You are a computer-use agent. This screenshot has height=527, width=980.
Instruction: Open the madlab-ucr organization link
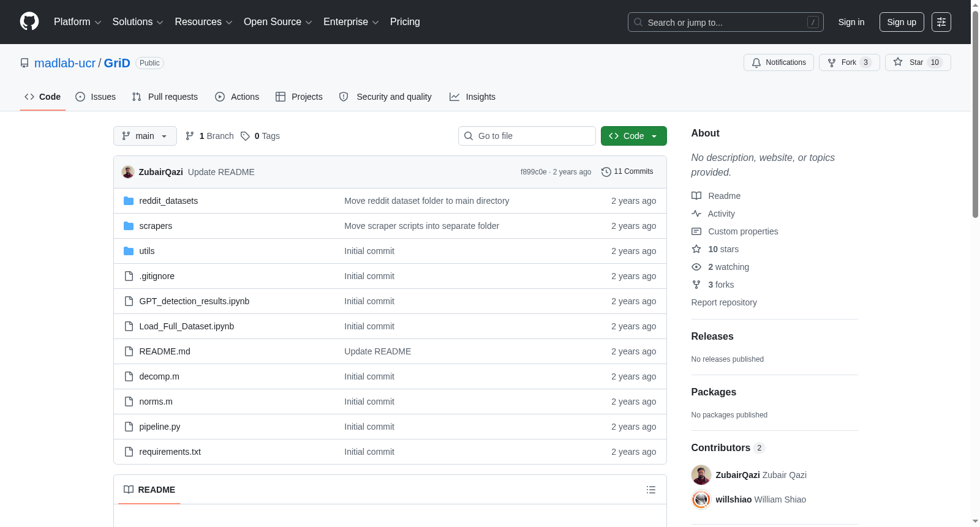click(x=65, y=63)
